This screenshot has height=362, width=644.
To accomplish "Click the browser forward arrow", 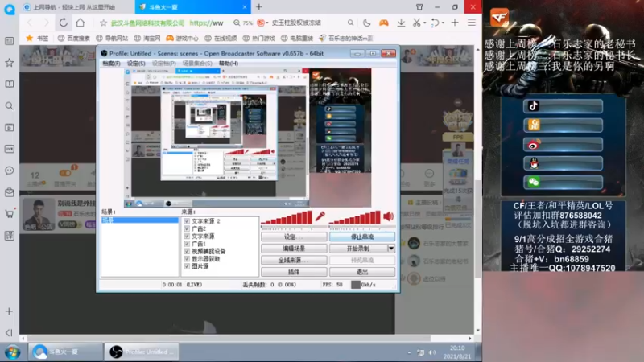I will pos(46,23).
